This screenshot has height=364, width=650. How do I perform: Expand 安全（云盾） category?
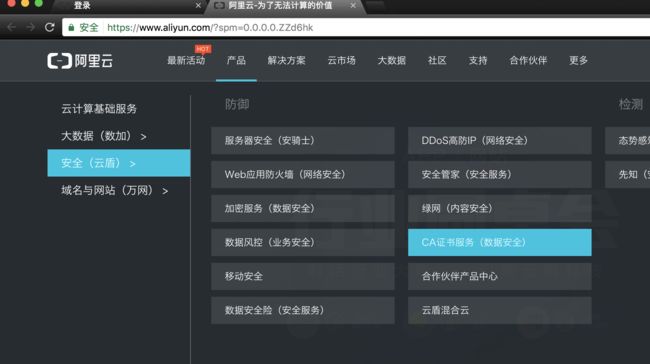(119, 163)
